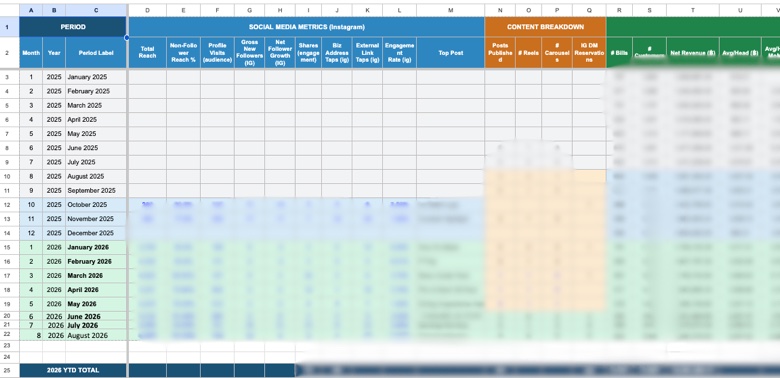The height and width of the screenshot is (378, 780).
Task: Click year 2025 in the September 2025 row
Action: coord(54,190)
